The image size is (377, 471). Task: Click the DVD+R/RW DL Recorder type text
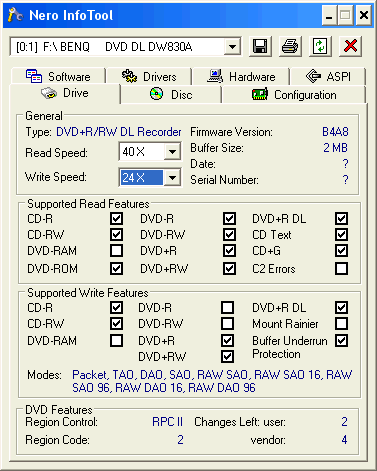(119, 132)
